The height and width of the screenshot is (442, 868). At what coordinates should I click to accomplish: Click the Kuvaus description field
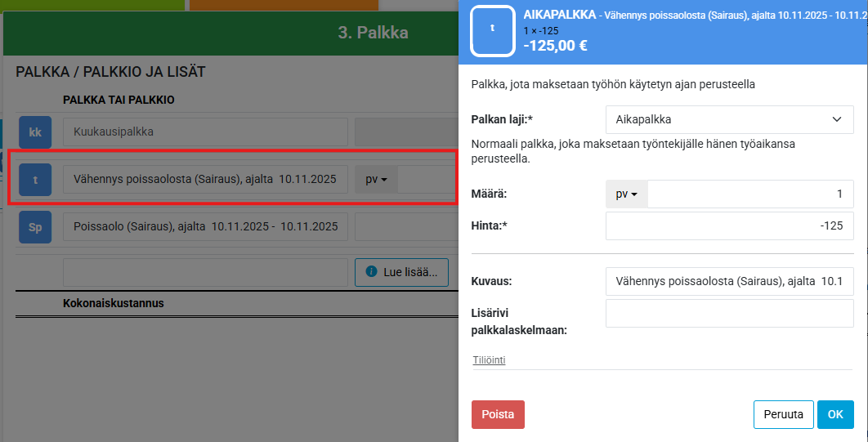[729, 281]
